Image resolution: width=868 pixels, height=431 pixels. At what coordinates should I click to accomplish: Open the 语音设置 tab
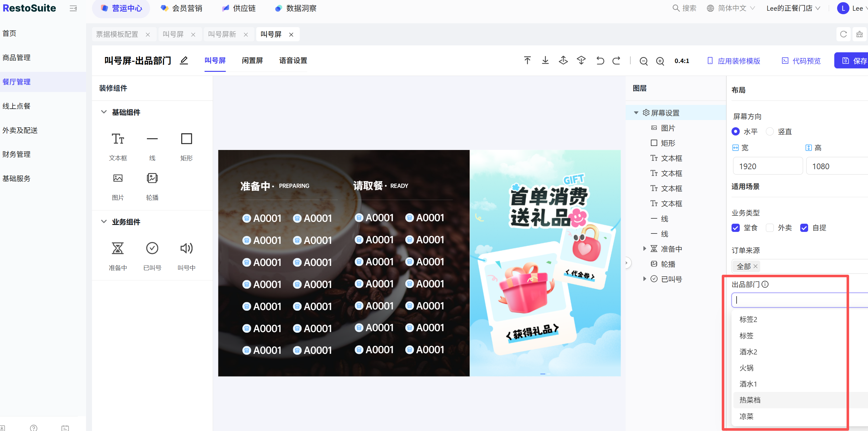point(293,60)
